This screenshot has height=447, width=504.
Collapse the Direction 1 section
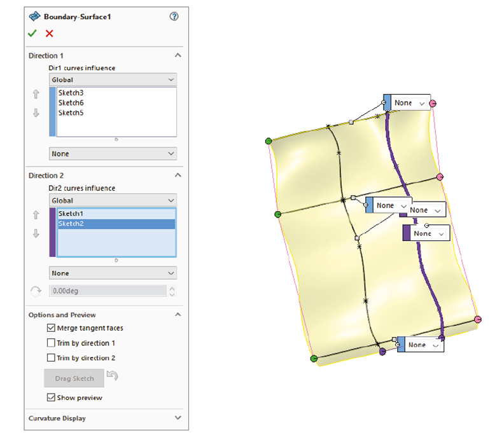click(178, 55)
